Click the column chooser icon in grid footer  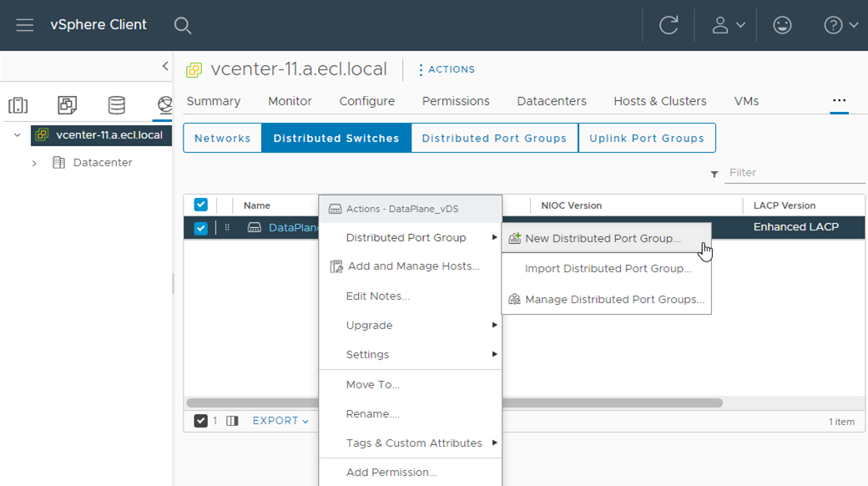point(233,421)
